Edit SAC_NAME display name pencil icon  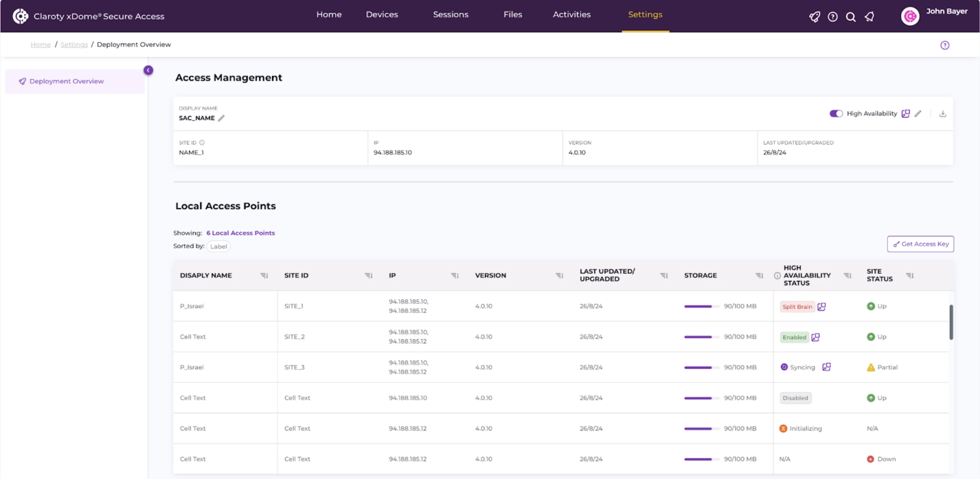[221, 118]
